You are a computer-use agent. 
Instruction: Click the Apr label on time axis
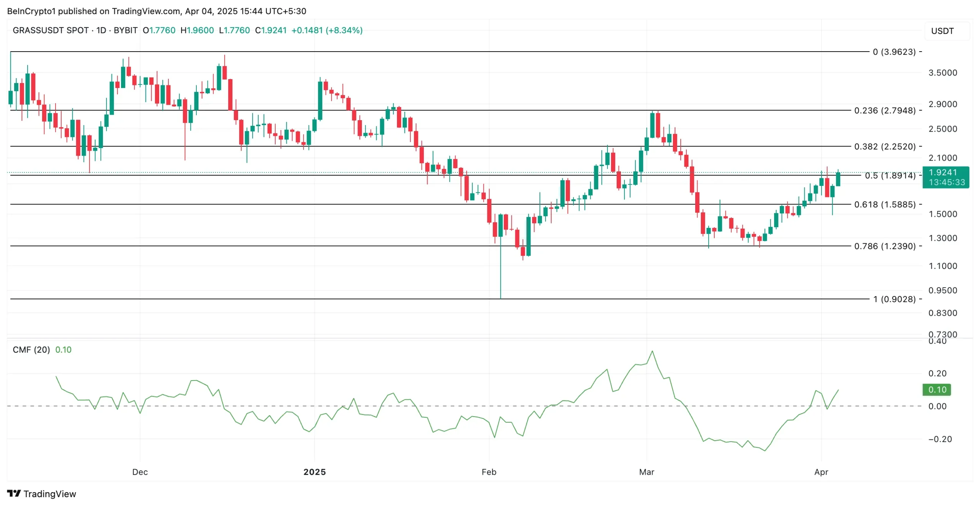coord(821,472)
